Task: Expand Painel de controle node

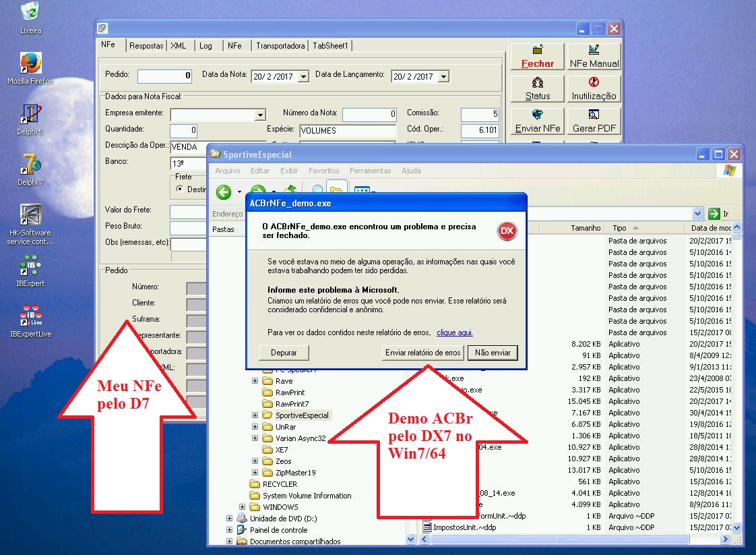Action: click(x=229, y=530)
